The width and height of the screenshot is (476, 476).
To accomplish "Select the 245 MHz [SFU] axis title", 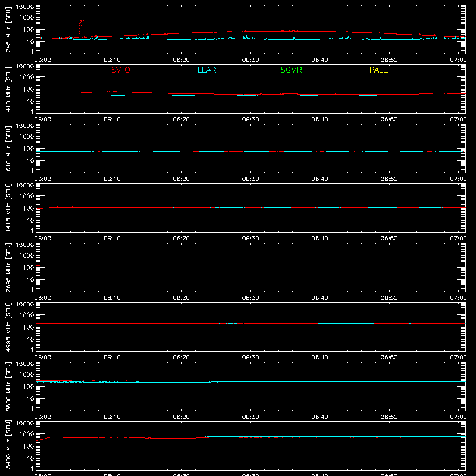I will 8,29.
